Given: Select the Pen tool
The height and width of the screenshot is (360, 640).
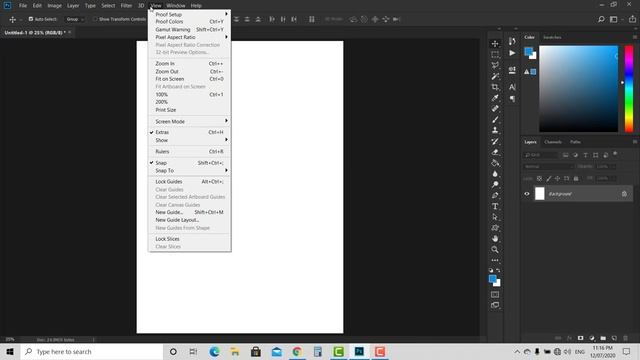Looking at the screenshot, I should (495, 195).
